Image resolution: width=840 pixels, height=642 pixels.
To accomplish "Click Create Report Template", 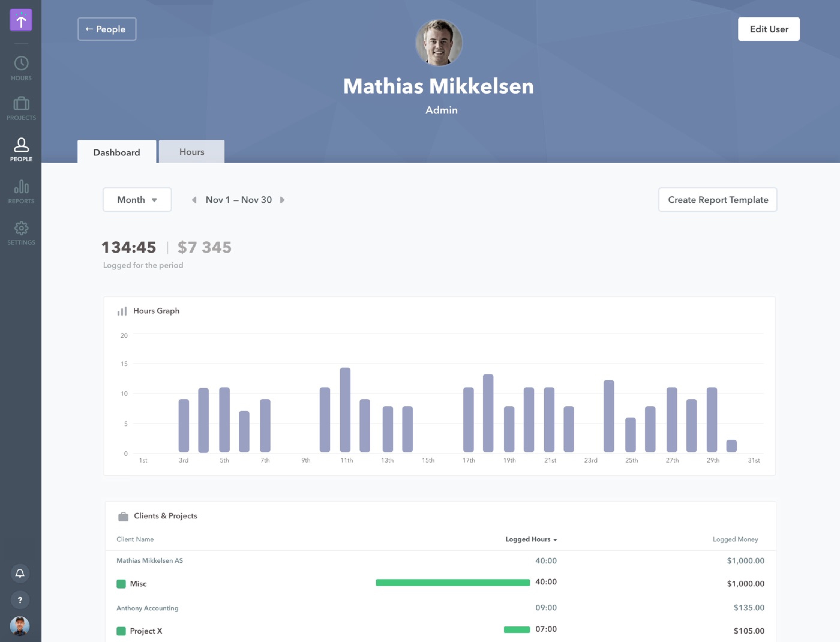I will click(x=717, y=199).
